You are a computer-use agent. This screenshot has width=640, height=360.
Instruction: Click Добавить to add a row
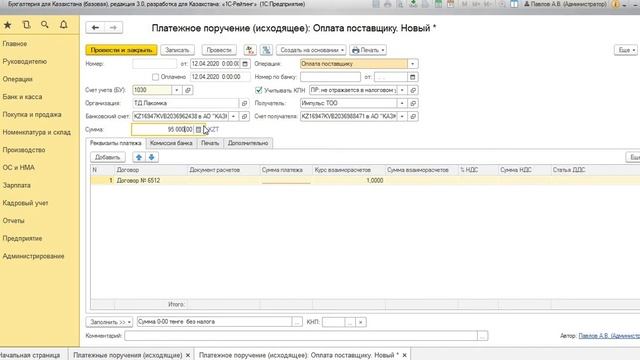107,157
